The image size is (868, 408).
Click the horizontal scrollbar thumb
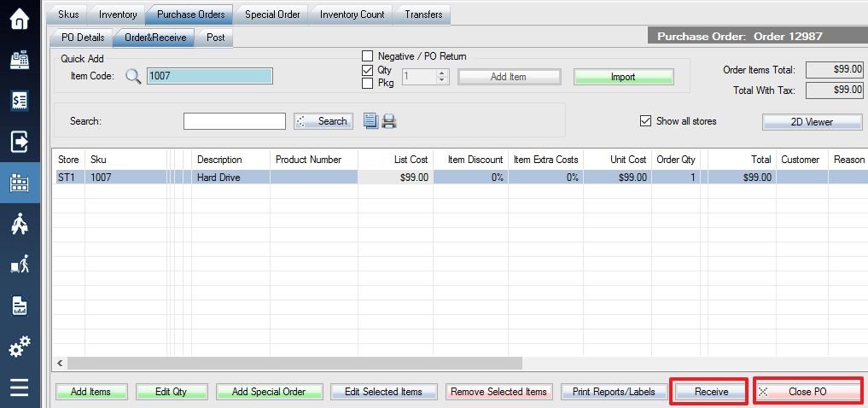pos(295,364)
